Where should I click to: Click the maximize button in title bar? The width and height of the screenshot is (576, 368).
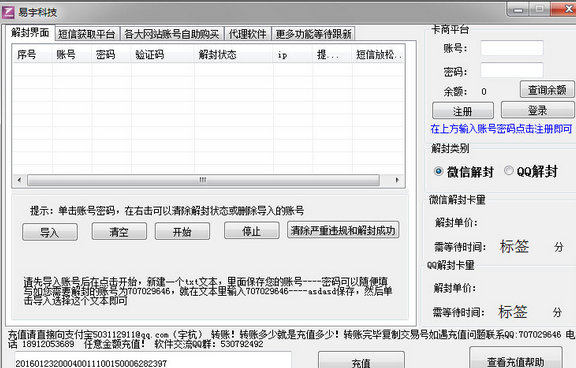[539, 9]
